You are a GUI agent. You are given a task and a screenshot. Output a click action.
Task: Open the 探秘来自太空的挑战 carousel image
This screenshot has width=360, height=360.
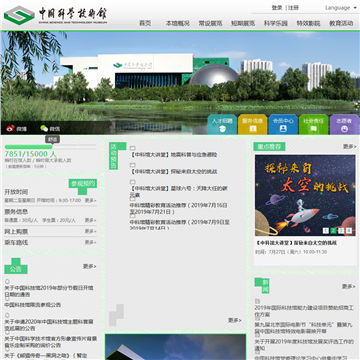pyautogui.click(x=305, y=195)
